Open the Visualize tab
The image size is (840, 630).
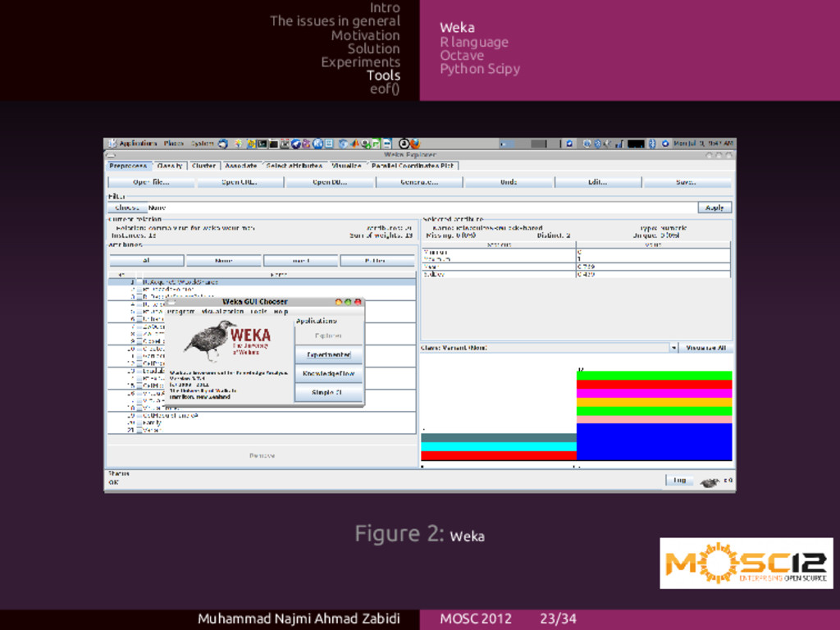pyautogui.click(x=346, y=166)
